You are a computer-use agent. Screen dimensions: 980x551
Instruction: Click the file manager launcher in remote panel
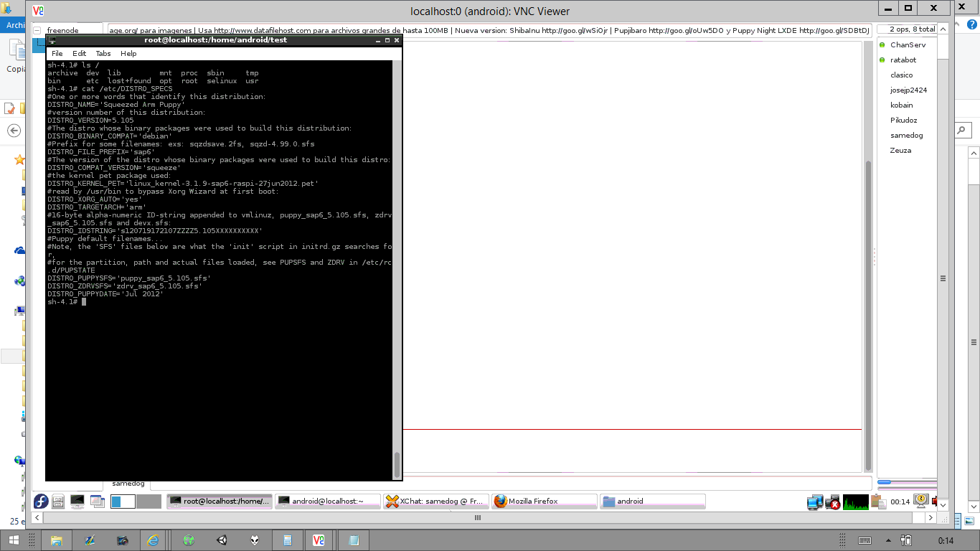(x=59, y=501)
